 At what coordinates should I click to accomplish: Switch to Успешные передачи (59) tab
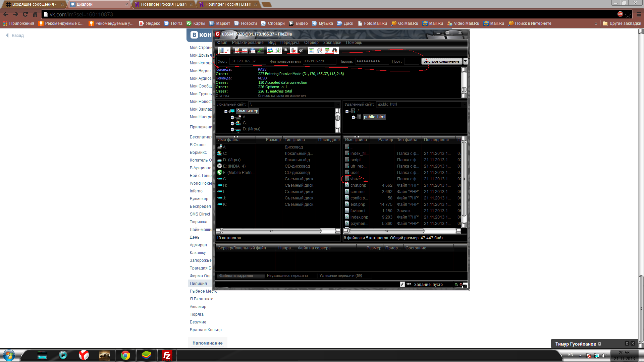[340, 276]
